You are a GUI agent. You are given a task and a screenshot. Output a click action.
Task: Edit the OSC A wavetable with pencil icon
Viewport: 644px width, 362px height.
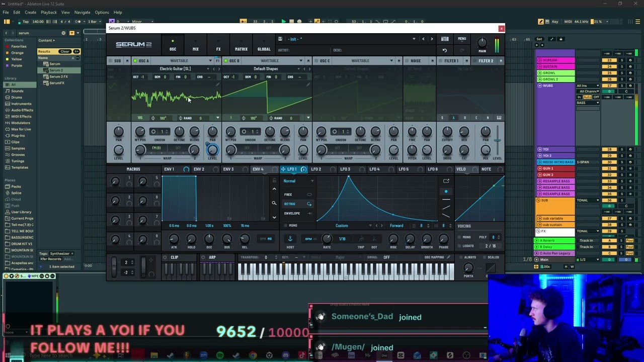click(x=218, y=84)
